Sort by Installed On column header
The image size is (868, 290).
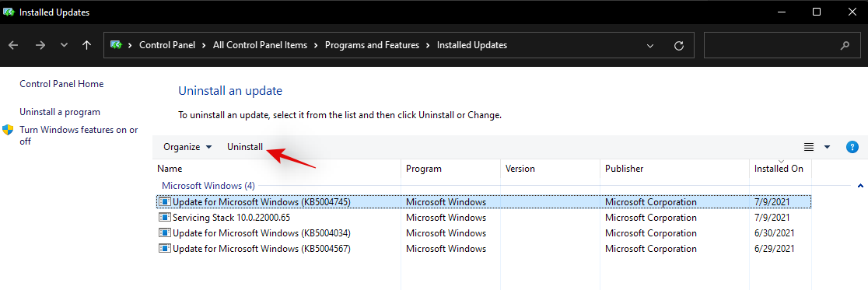pos(781,169)
